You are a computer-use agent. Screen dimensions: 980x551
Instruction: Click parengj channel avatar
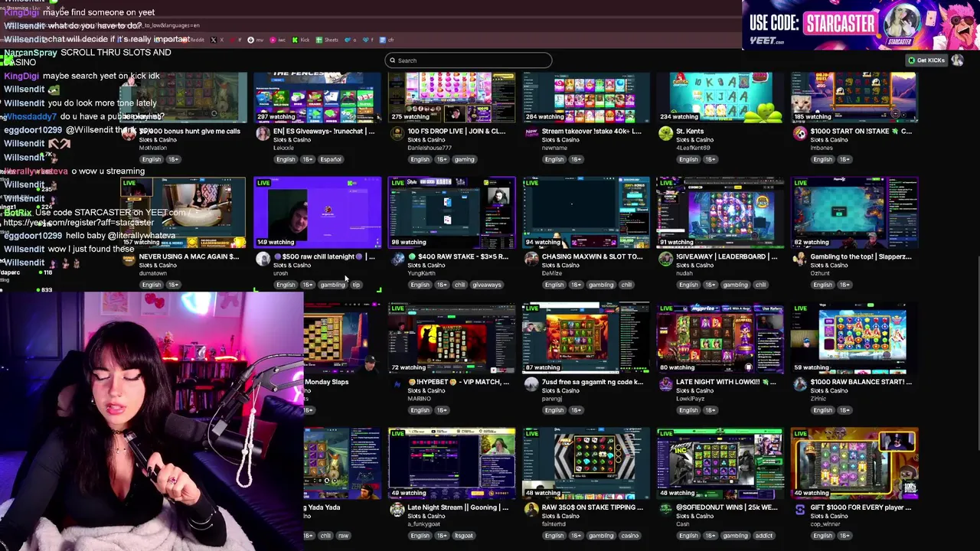click(x=531, y=385)
